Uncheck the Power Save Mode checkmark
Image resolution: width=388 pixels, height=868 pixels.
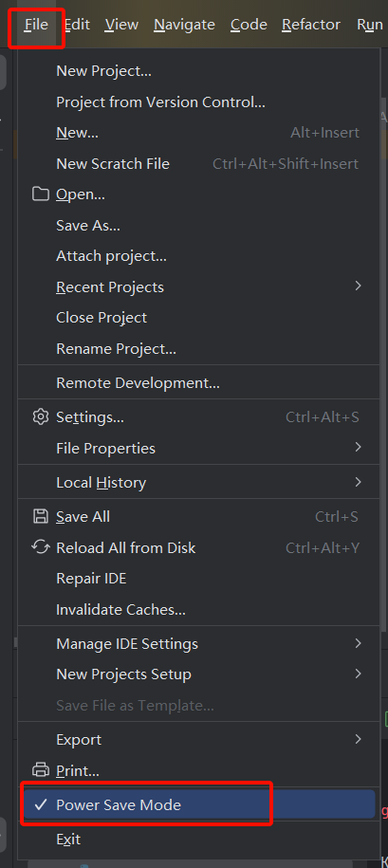[41, 804]
